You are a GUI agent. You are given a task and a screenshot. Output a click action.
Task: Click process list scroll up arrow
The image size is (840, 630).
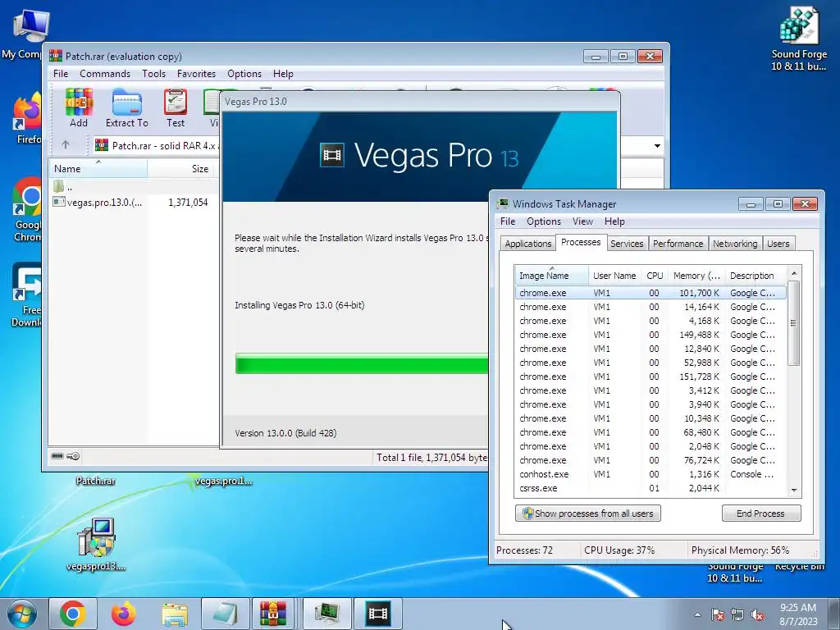794,272
